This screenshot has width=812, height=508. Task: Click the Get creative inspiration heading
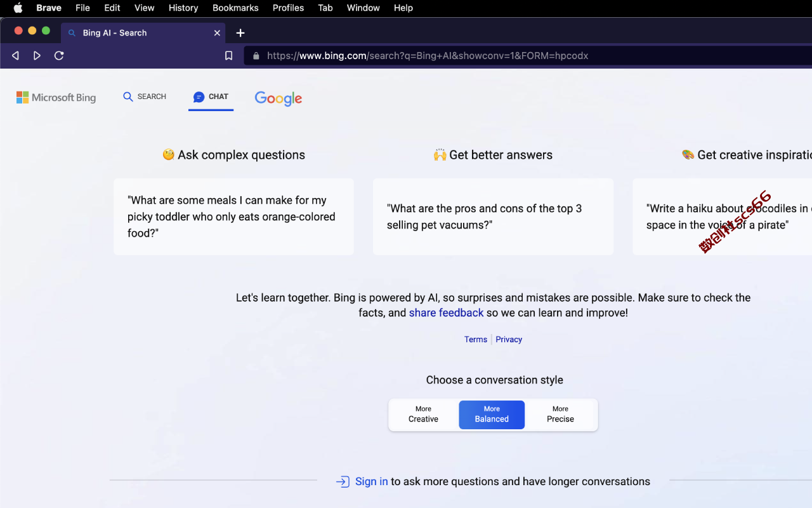click(x=754, y=155)
